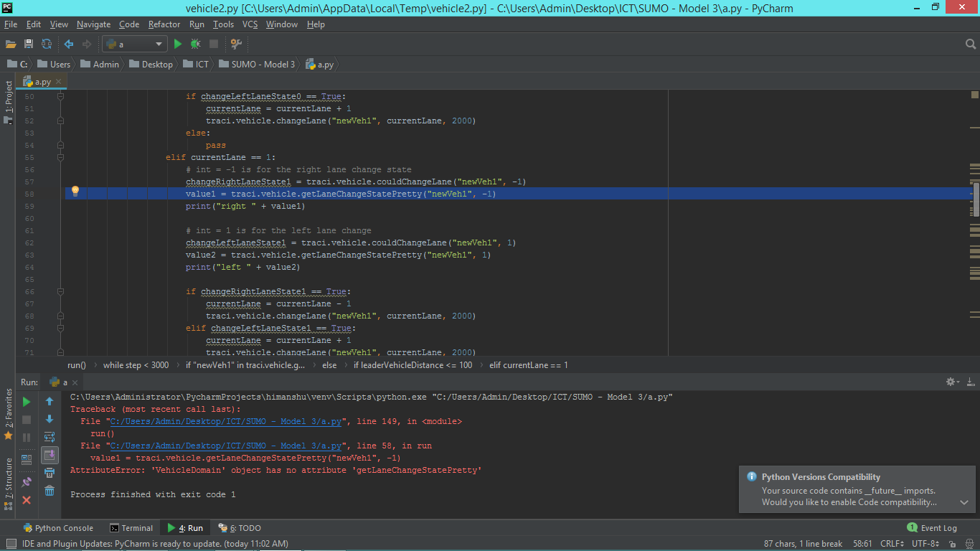Open Settings with the wrench icon
980x551 pixels.
236,44
